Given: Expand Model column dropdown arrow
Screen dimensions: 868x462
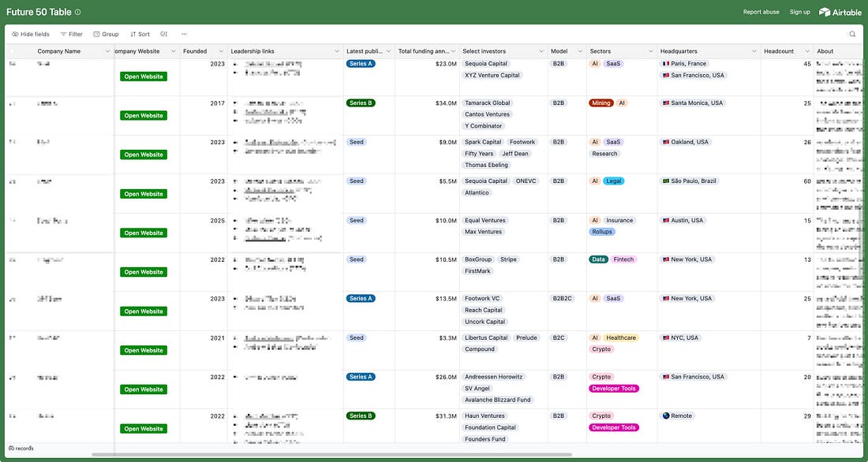Looking at the screenshot, I should pyautogui.click(x=580, y=51).
